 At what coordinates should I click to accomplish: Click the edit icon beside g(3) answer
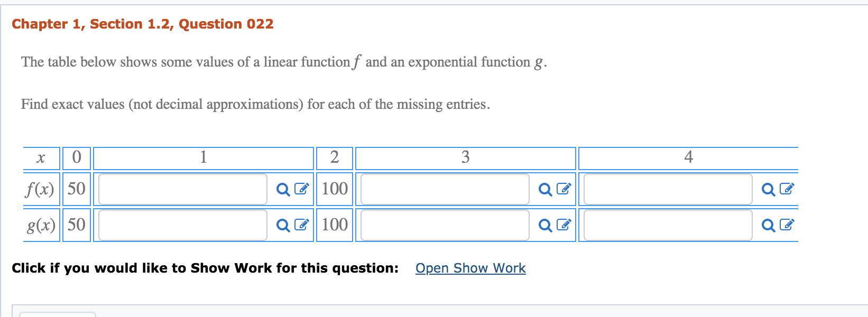click(x=562, y=225)
